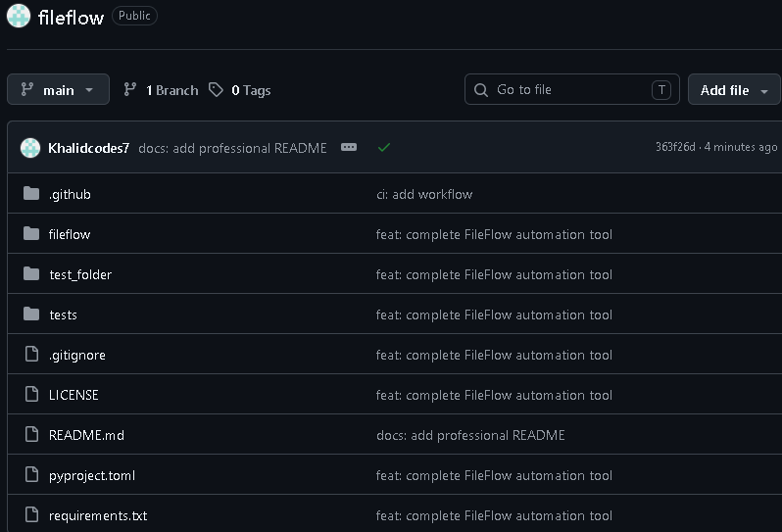This screenshot has height=532, width=782.
Task: View checks via green checkmark icon
Action: (384, 148)
